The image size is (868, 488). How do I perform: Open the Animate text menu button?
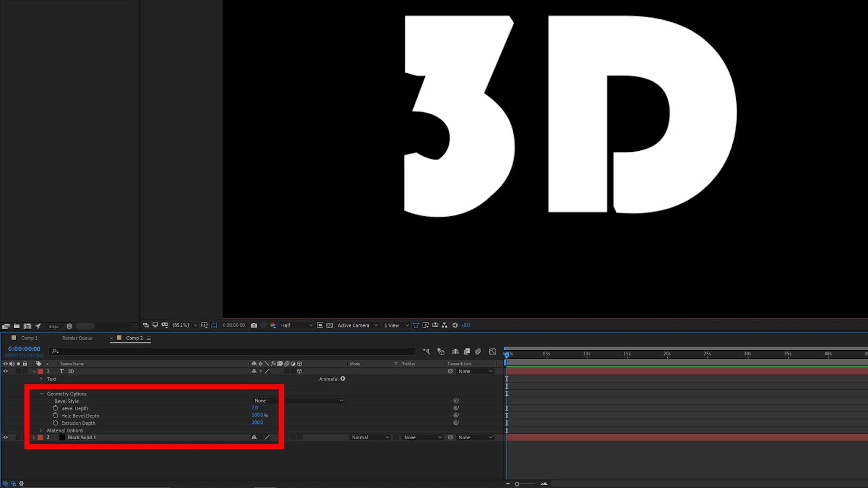(343, 379)
